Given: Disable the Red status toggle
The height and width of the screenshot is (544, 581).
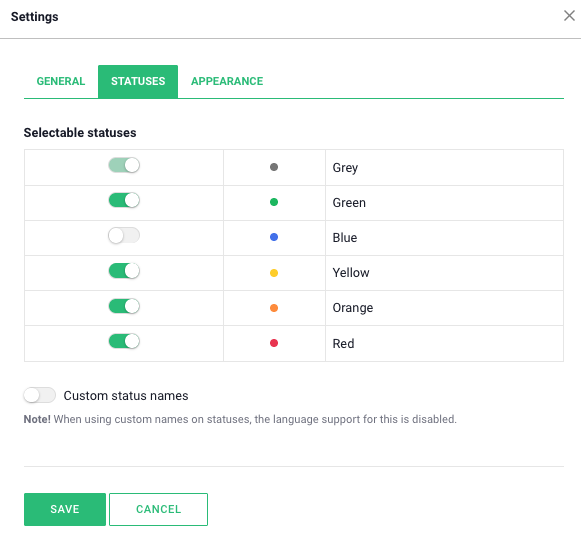Looking at the screenshot, I should 124,341.
